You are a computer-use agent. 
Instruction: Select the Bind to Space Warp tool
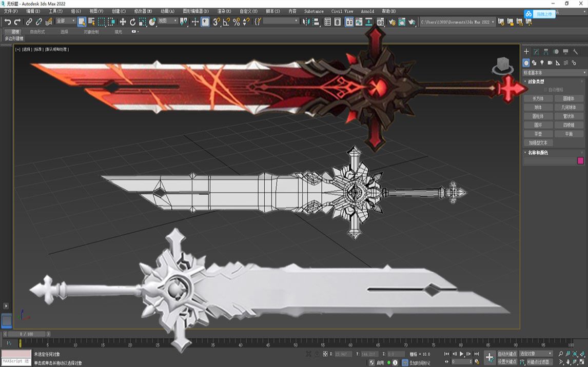coord(48,22)
